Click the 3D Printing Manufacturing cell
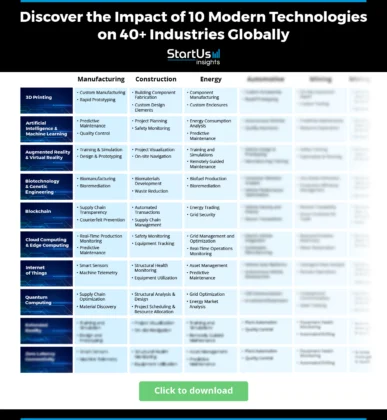387x420 pixels. click(101, 100)
